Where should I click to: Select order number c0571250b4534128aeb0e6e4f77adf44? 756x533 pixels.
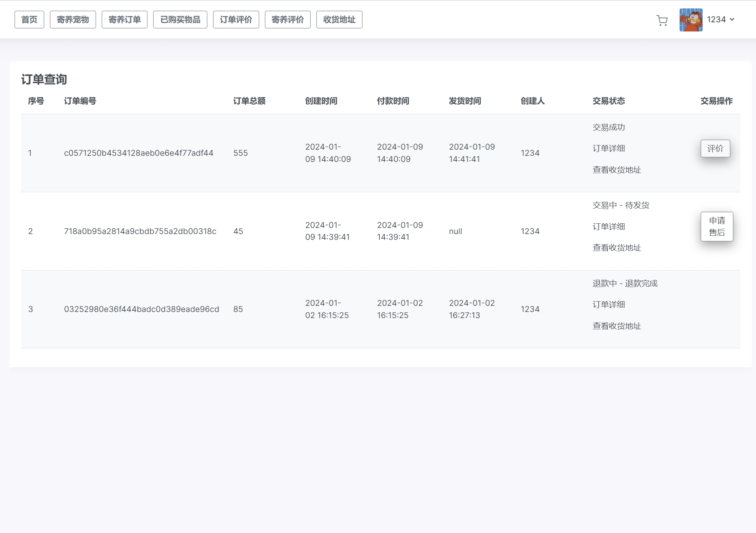tap(139, 153)
